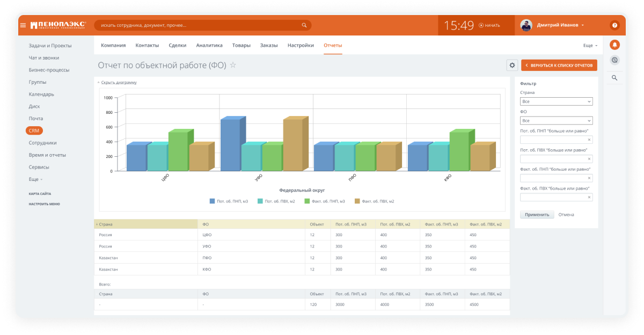Click the right sidebar search icon
The image size is (644, 335).
(x=614, y=78)
